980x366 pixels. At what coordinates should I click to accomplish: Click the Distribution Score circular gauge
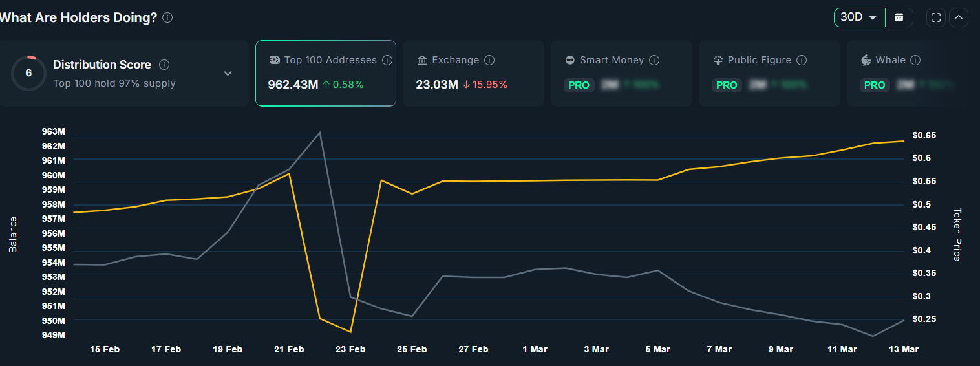click(x=28, y=73)
